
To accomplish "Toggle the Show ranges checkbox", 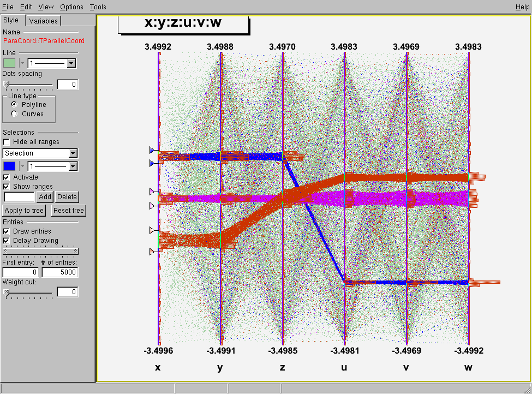I will coord(6,187).
